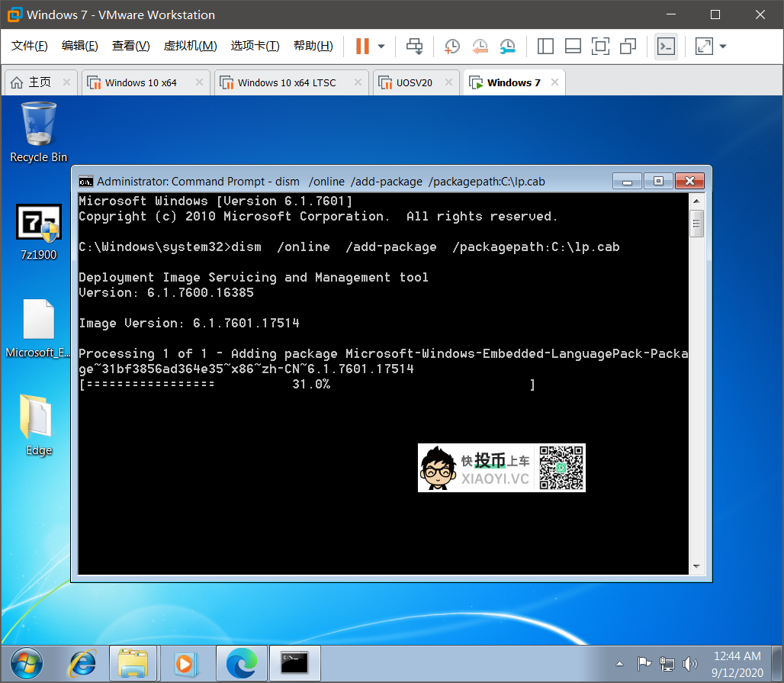Viewport: 784px width, 683px height.
Task: Open the Windows 7 Start menu
Action: click(27, 664)
